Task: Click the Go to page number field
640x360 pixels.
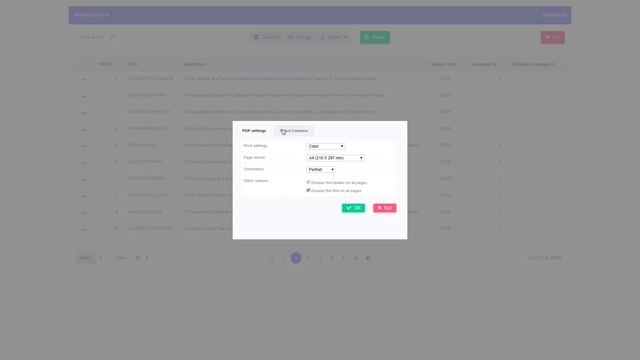Action: (x=102, y=258)
